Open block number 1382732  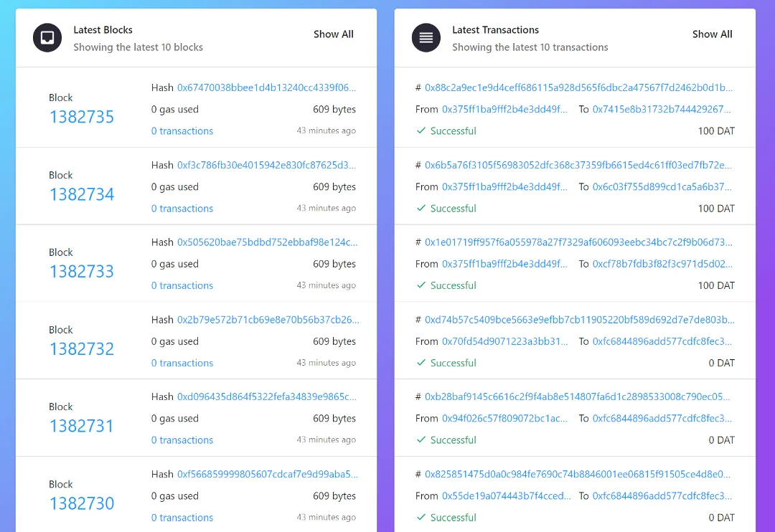click(82, 349)
